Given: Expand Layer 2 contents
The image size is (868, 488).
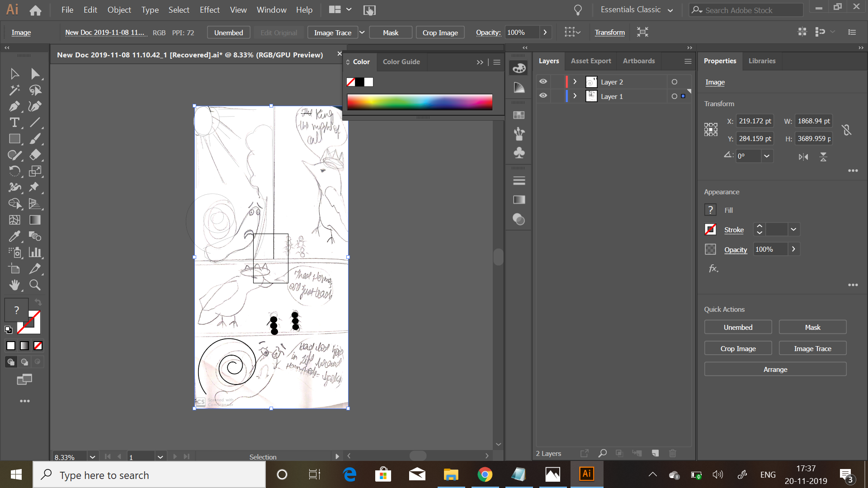Looking at the screenshot, I should 575,82.
